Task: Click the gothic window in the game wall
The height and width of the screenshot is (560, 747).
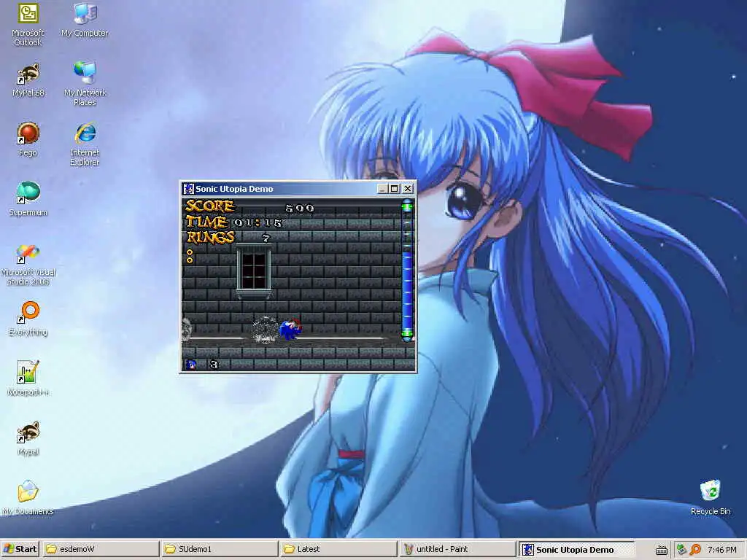Action: tap(254, 271)
